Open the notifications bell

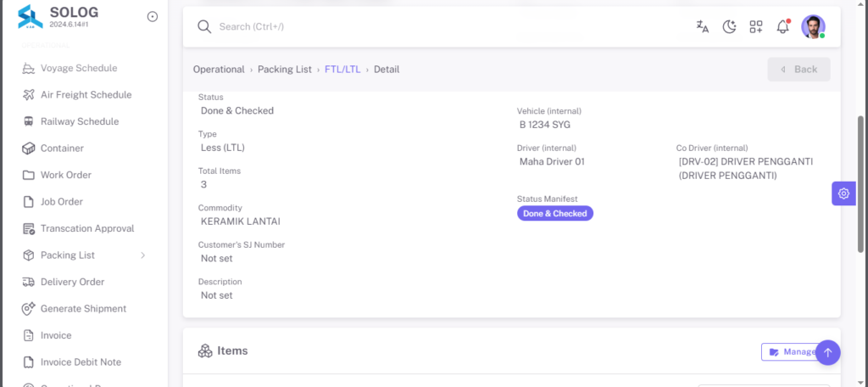pyautogui.click(x=782, y=26)
